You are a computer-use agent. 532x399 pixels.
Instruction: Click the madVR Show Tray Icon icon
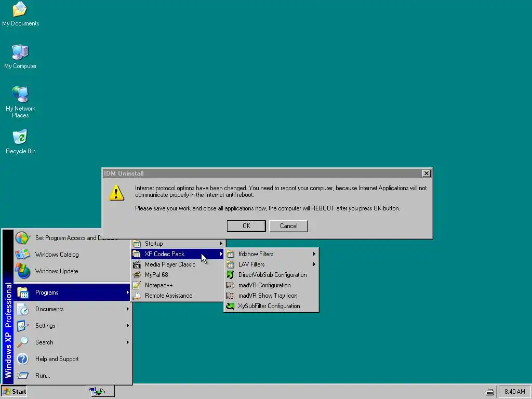click(x=230, y=296)
